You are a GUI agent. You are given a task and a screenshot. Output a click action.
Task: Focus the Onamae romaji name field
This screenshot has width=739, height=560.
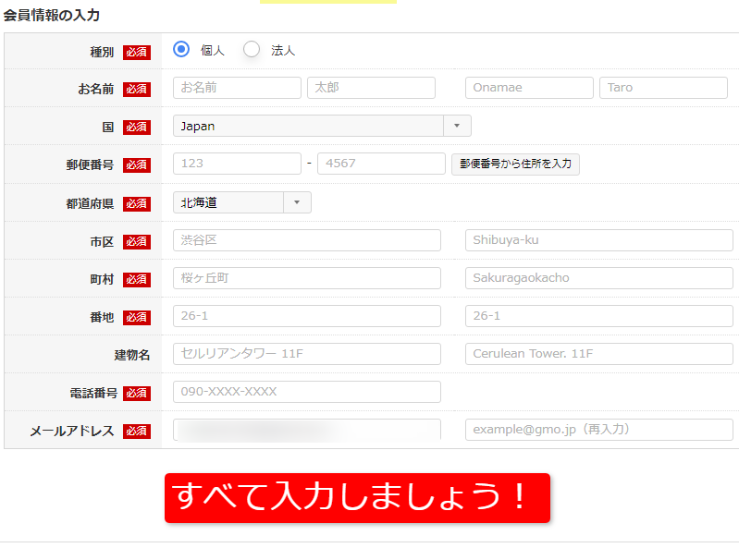click(x=529, y=88)
